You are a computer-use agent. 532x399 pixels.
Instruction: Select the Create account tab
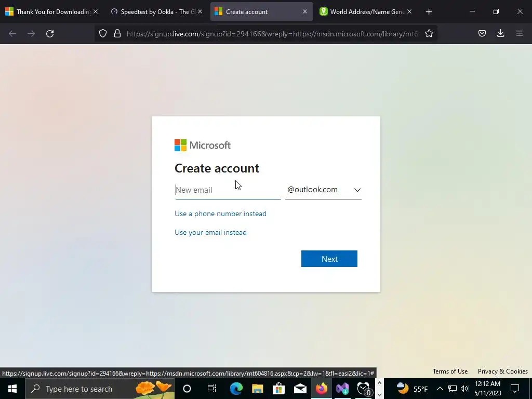(261, 11)
